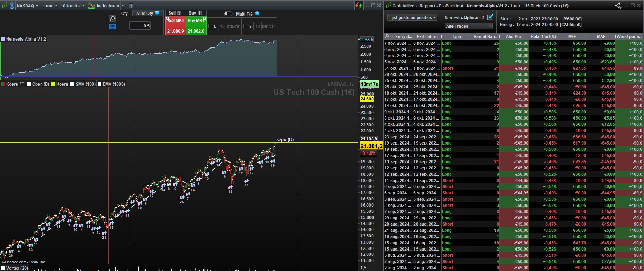Viewport: 644px width, 271px height.
Task: Click the 48m17s candle countdown timer
Action: click(369, 84)
